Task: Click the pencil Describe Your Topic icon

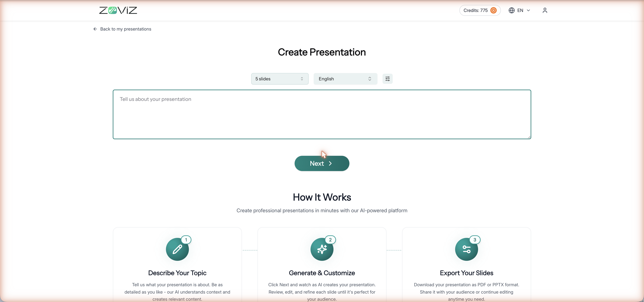Action: pyautogui.click(x=177, y=249)
